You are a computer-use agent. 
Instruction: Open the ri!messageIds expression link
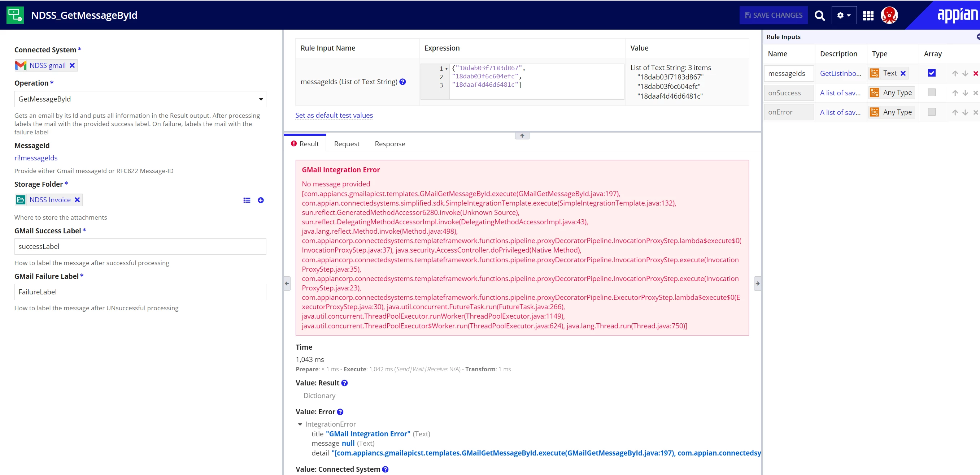click(x=36, y=158)
